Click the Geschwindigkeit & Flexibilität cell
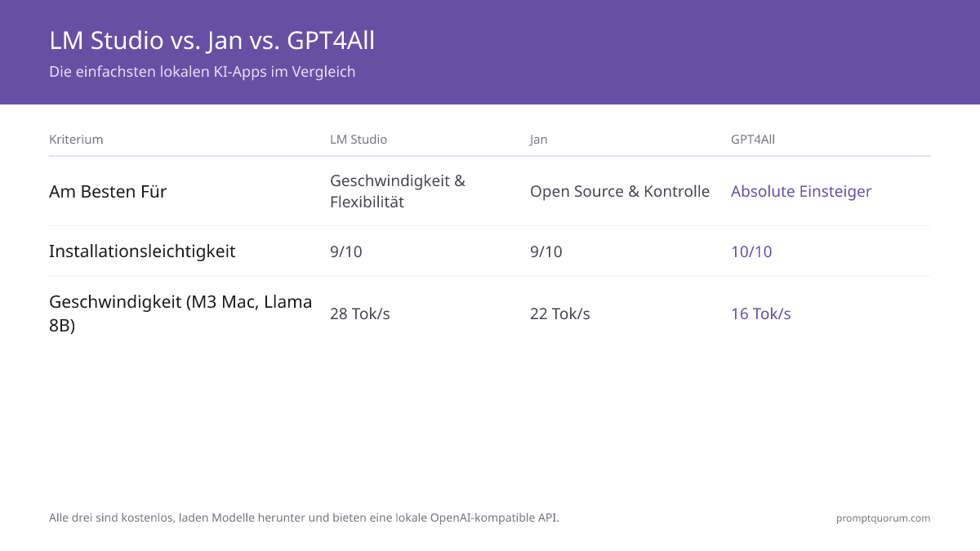The image size is (980, 551). 398,191
